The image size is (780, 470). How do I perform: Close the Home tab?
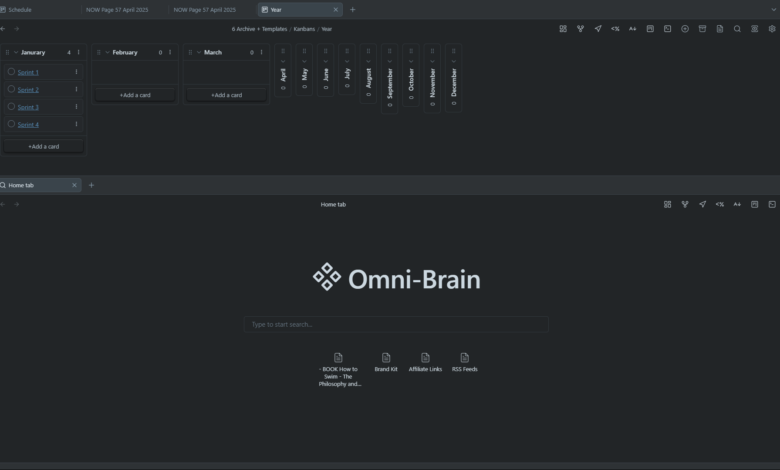(x=75, y=185)
